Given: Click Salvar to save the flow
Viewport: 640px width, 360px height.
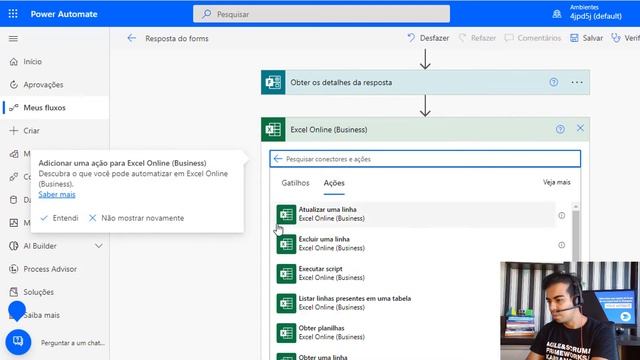Looking at the screenshot, I should (x=587, y=38).
